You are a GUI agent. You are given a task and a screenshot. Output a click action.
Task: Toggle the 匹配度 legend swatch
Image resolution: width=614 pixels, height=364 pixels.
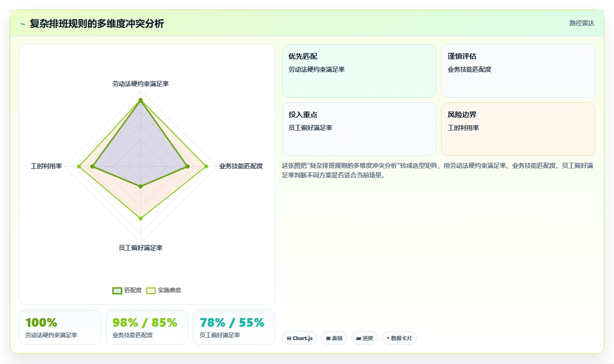click(x=117, y=290)
